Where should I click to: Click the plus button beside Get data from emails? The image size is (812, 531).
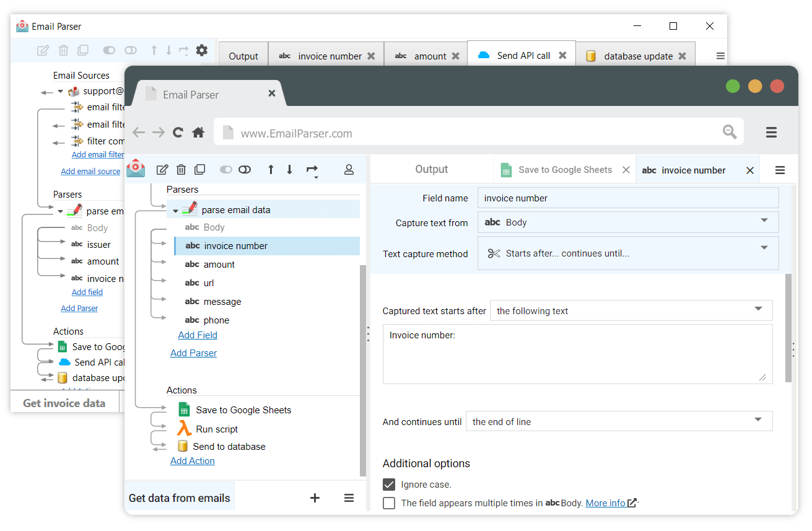315,498
